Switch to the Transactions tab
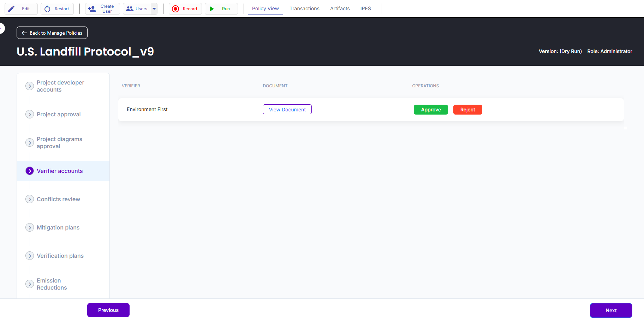The width and height of the screenshot is (644, 320). coord(304,8)
